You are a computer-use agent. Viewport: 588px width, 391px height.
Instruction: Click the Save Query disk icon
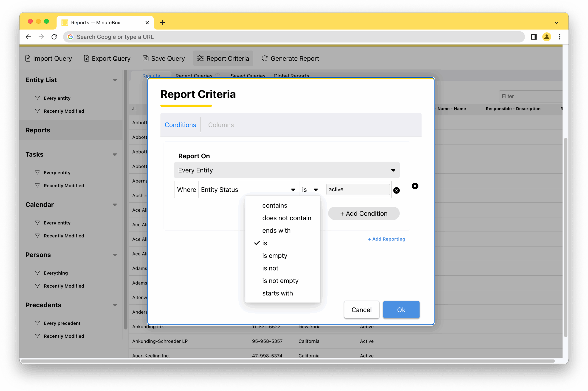pyautogui.click(x=145, y=58)
